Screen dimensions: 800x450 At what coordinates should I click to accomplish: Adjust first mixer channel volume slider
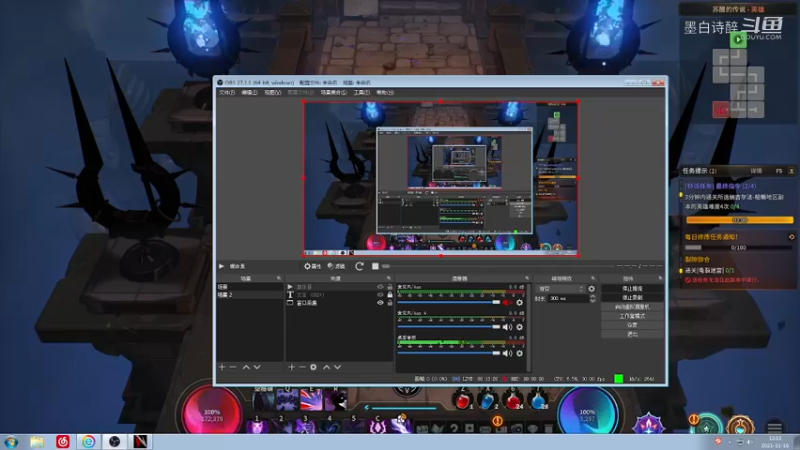[448, 303]
